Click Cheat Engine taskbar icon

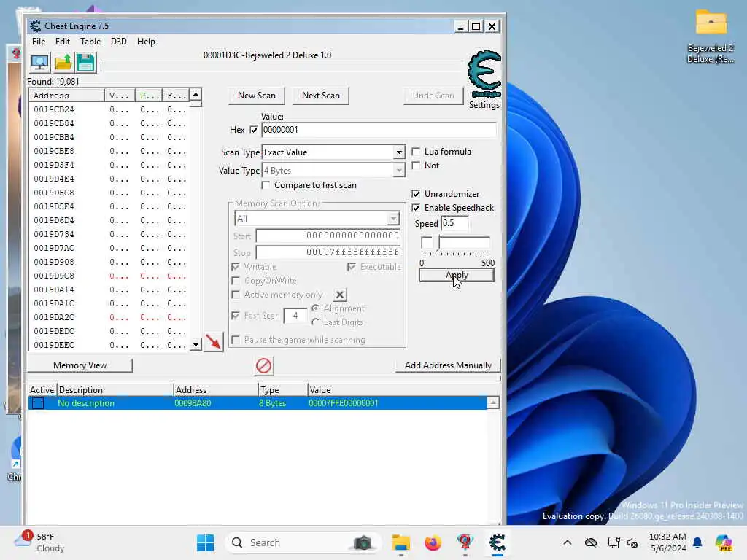(x=497, y=542)
